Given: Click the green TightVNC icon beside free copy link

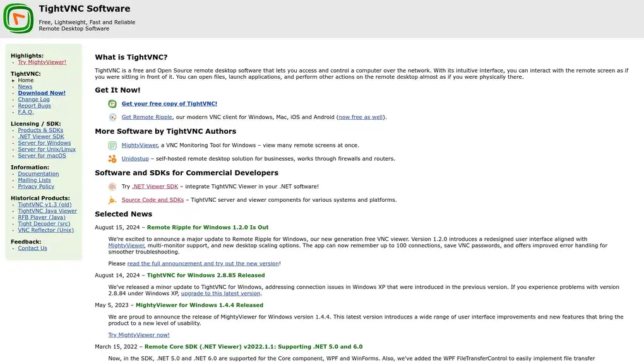Looking at the screenshot, I should 112,104.
